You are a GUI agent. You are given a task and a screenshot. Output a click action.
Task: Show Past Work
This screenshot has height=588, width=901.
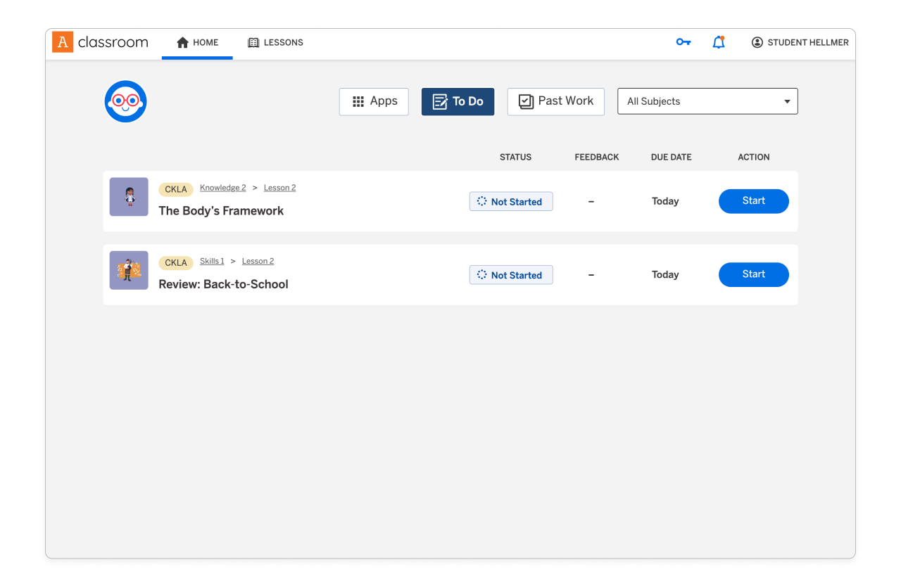[556, 101]
